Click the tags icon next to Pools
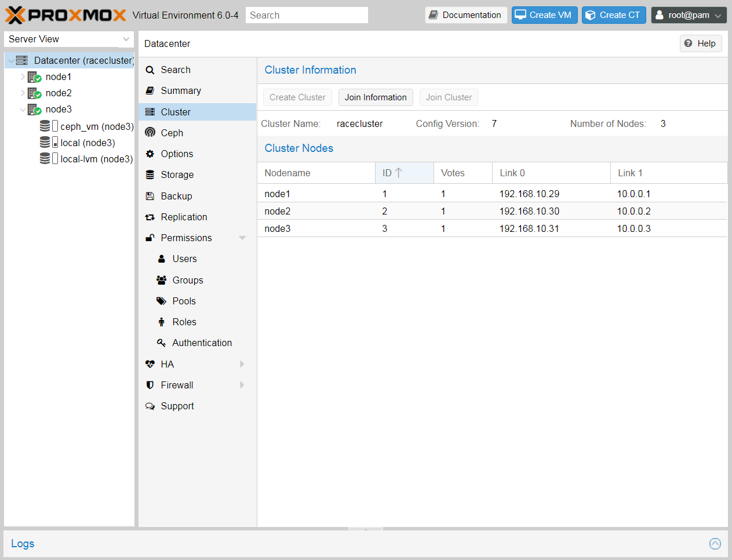The height and width of the screenshot is (560, 732). 162,301
